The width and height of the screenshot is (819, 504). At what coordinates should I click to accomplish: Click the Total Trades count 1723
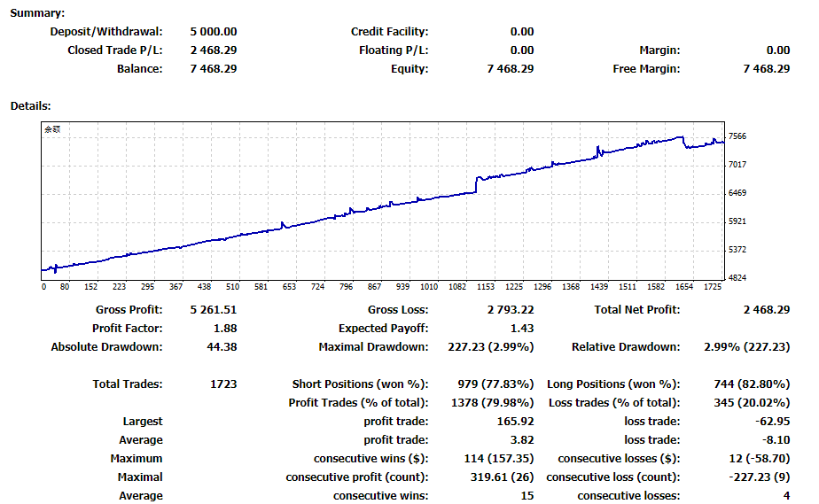223,384
